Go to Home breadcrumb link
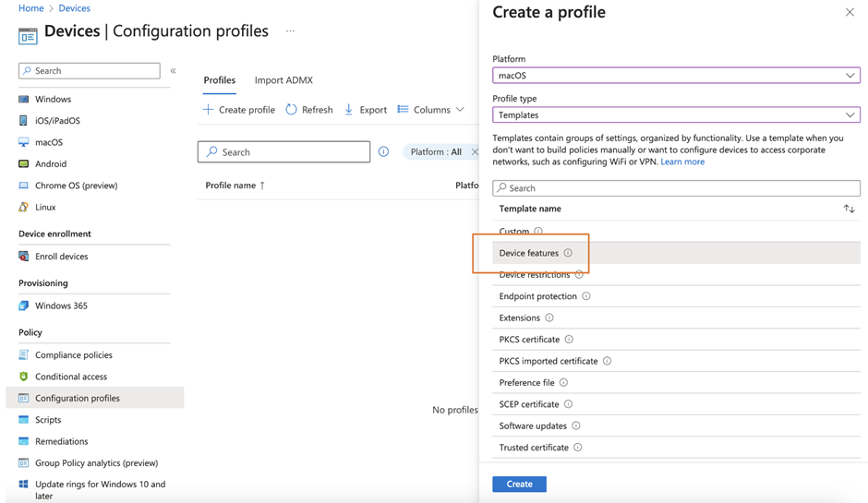 click(31, 8)
